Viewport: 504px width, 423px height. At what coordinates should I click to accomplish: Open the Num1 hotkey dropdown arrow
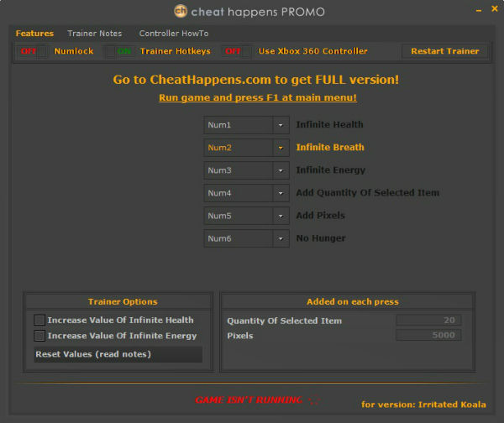coord(281,125)
